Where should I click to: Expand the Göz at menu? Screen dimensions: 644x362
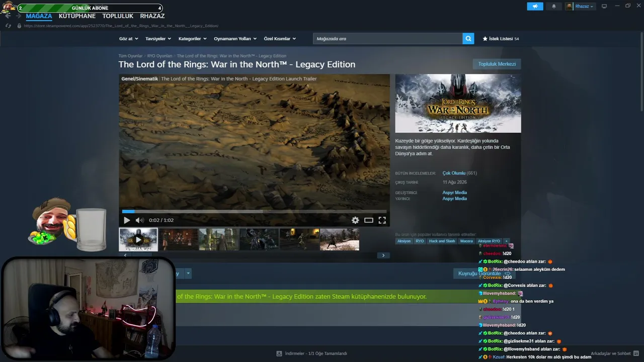coord(129,39)
